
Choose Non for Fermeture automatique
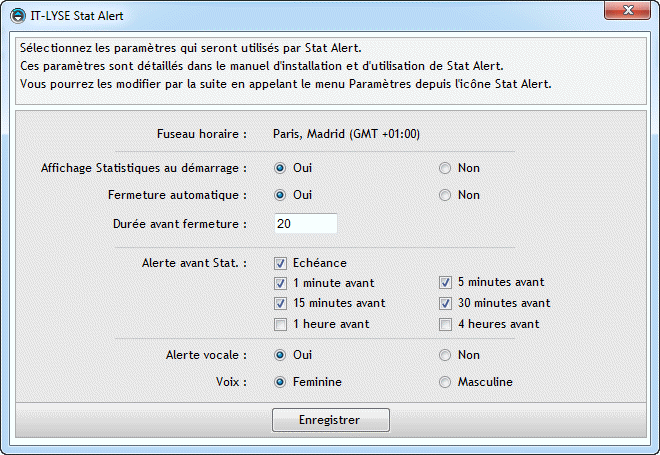tap(445, 195)
